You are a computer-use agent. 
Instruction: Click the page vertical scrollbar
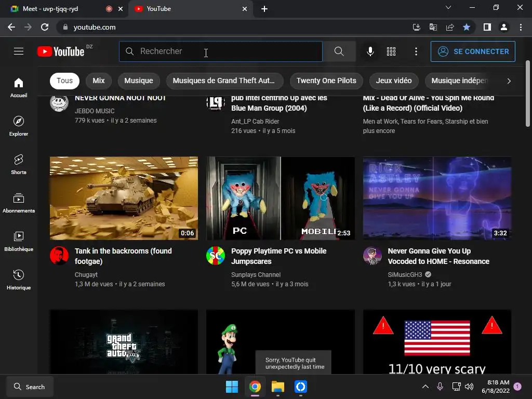click(528, 94)
